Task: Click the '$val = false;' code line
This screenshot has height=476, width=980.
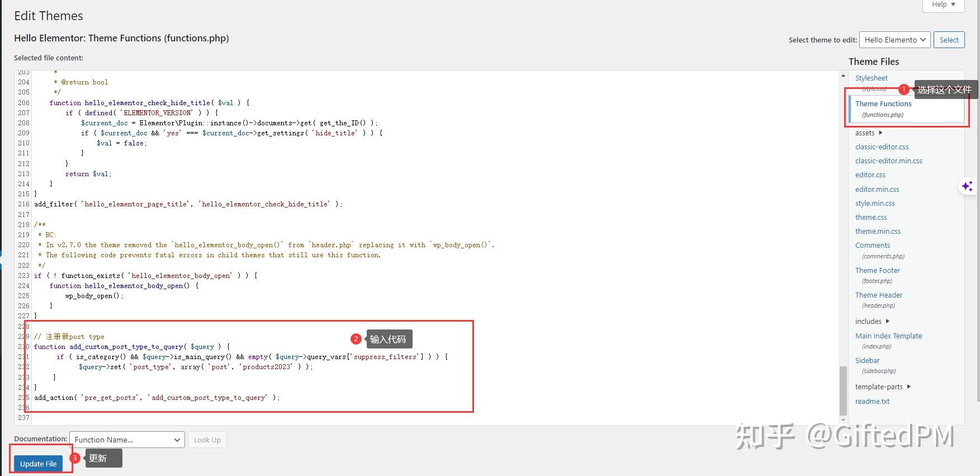Action: 122,143
